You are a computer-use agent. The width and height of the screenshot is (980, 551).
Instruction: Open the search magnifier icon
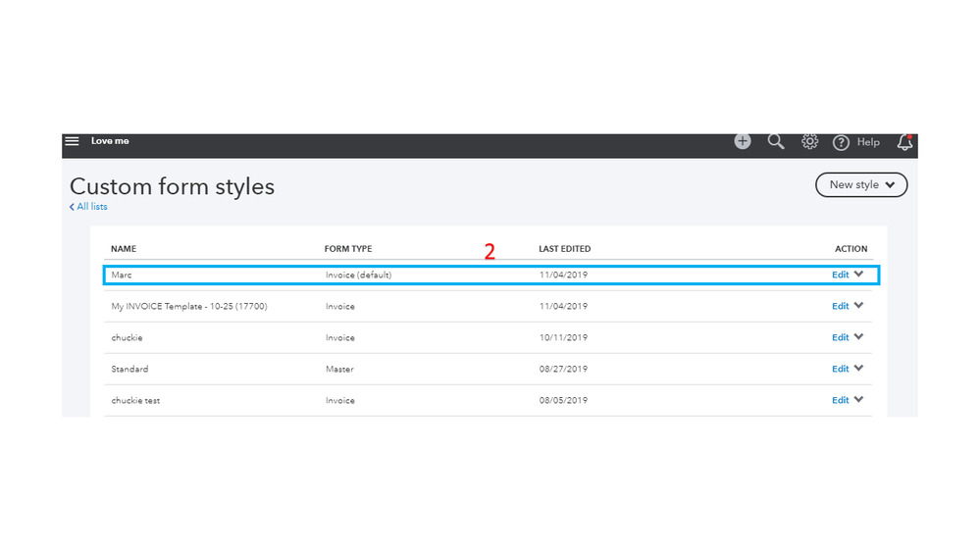tap(776, 141)
